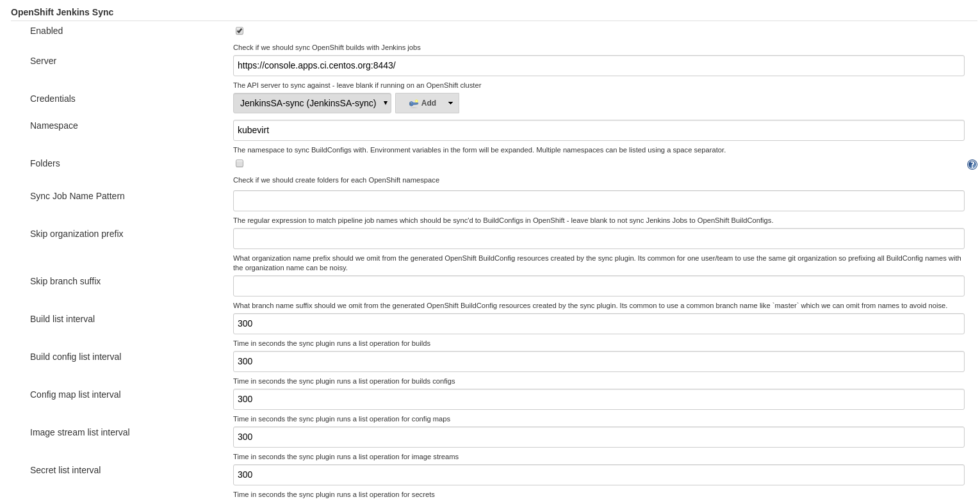Image resolution: width=980 pixels, height=504 pixels.
Task: Click the Skip organization prefix field
Action: [x=598, y=238]
